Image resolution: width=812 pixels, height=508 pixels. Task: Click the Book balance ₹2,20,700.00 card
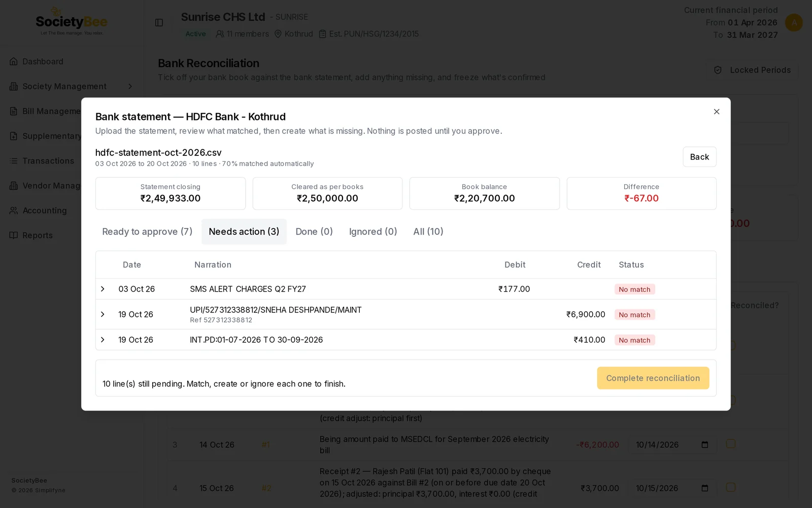point(485,194)
